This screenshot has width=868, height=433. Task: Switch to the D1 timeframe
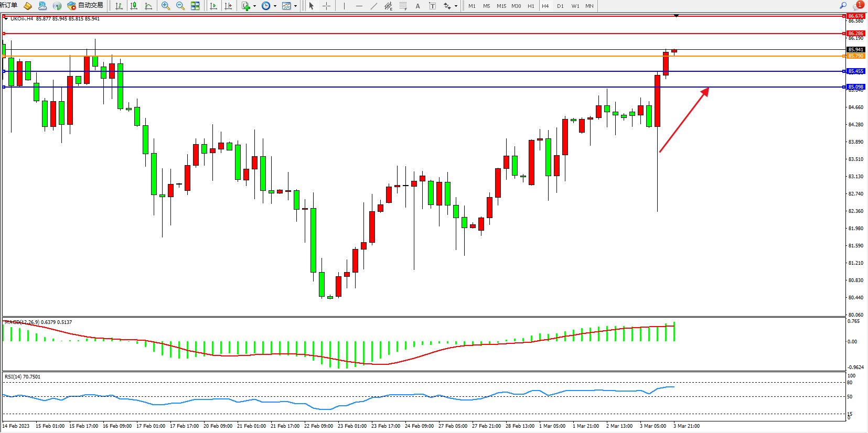point(560,6)
